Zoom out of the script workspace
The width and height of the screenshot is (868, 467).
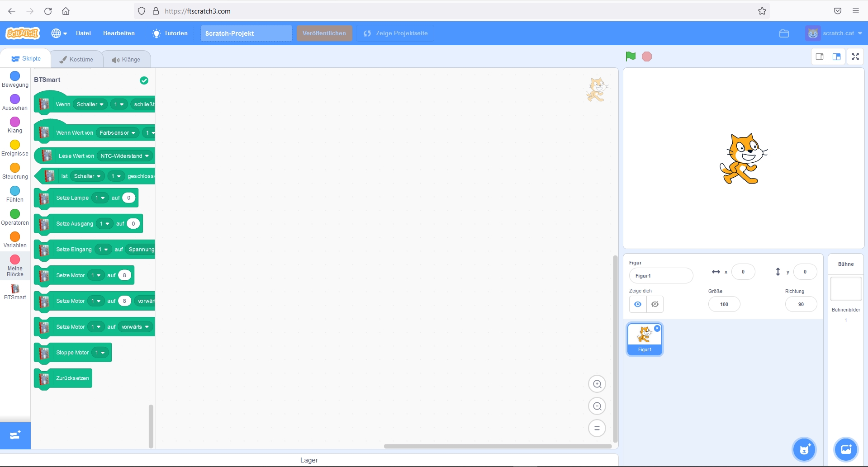coord(597,406)
